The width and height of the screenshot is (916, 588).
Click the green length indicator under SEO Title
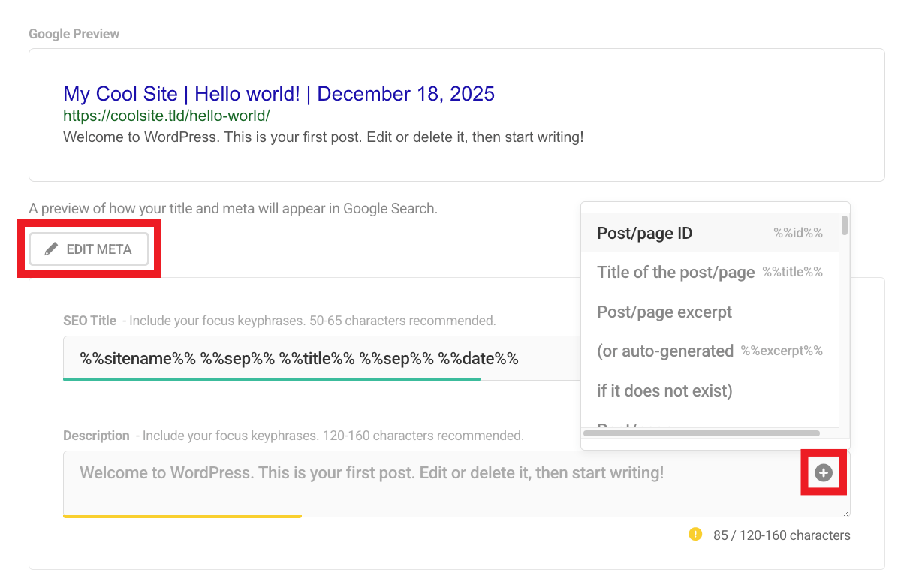(x=272, y=380)
